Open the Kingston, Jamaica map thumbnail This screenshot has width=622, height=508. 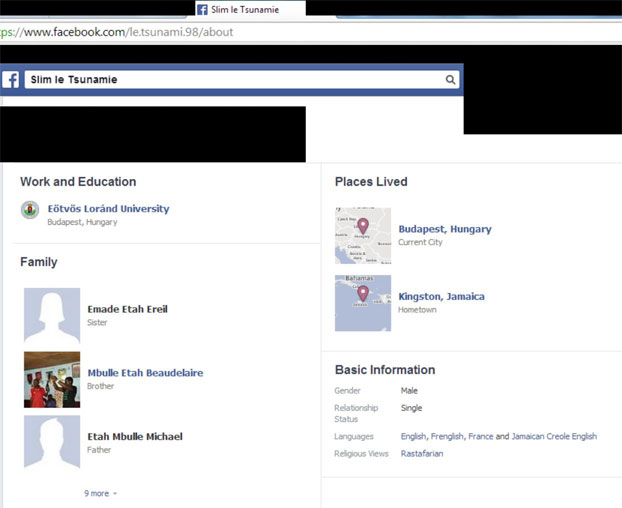click(x=362, y=302)
